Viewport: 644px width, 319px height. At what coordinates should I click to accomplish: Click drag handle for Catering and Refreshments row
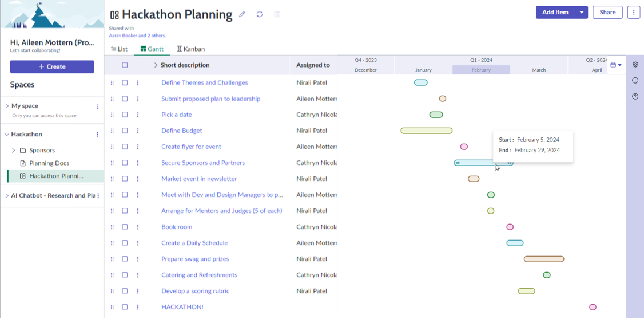pyautogui.click(x=112, y=275)
